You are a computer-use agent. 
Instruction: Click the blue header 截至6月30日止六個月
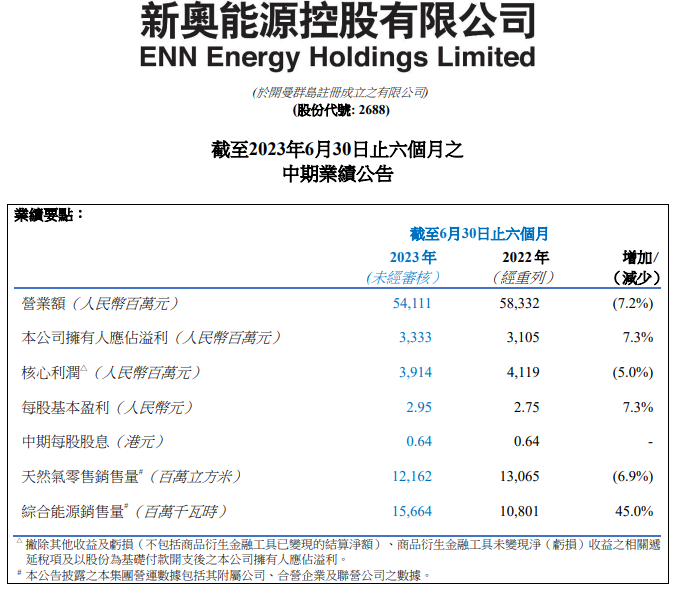click(x=479, y=234)
